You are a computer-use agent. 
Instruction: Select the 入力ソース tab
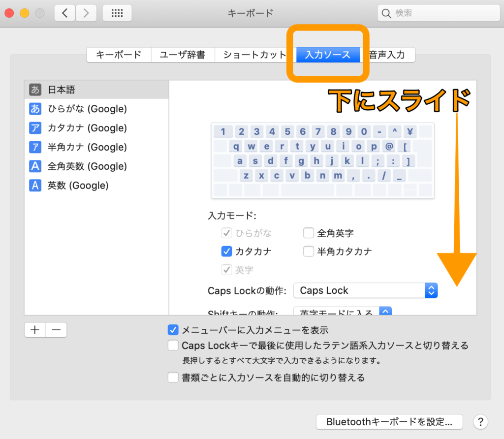point(328,55)
